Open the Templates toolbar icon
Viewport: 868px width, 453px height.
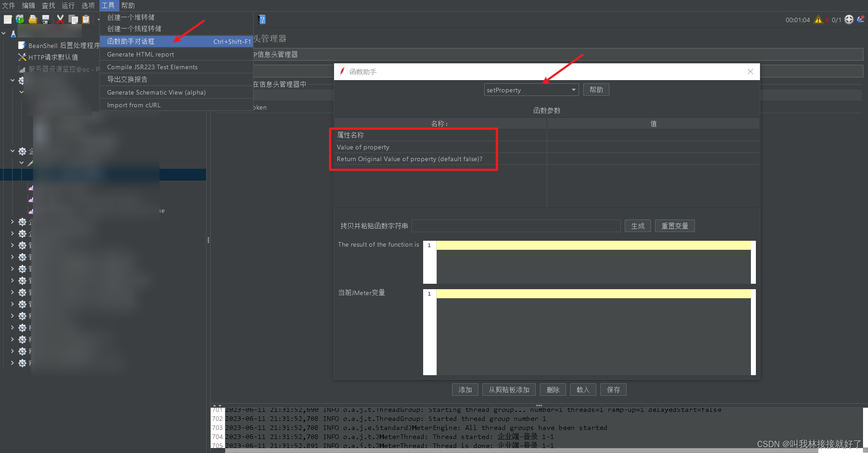point(20,19)
